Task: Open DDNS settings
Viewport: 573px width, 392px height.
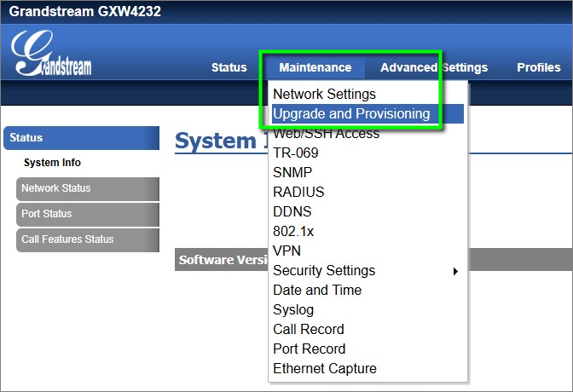Action: point(292,211)
